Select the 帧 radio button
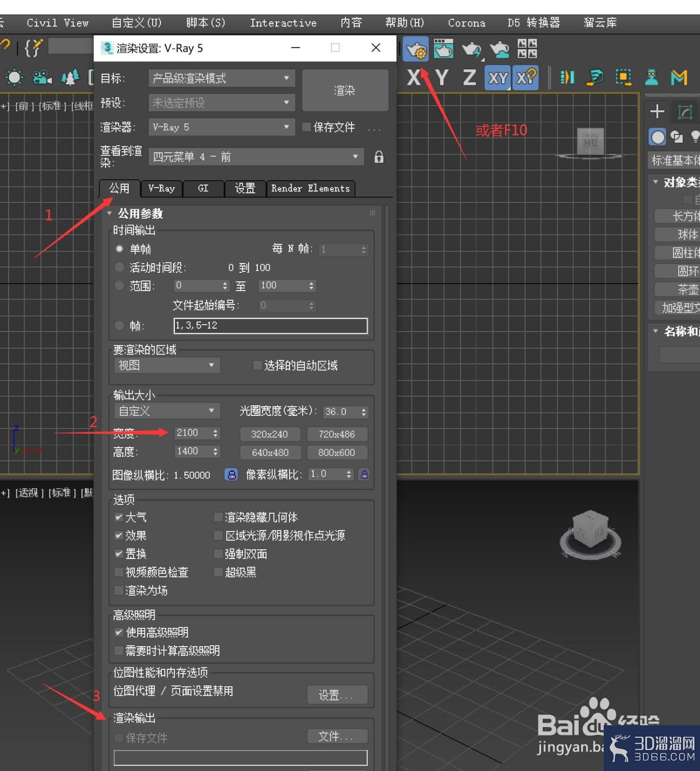700x771 pixels. [x=119, y=326]
